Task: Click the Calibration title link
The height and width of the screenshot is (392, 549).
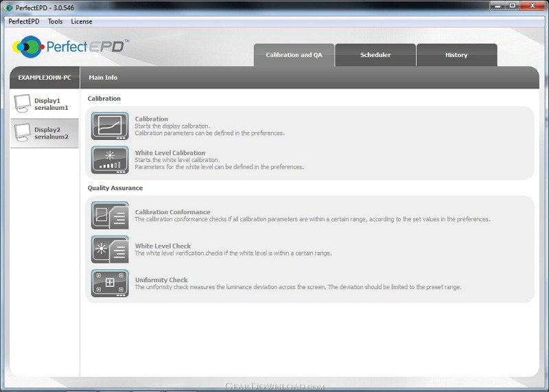Action: click(x=152, y=119)
